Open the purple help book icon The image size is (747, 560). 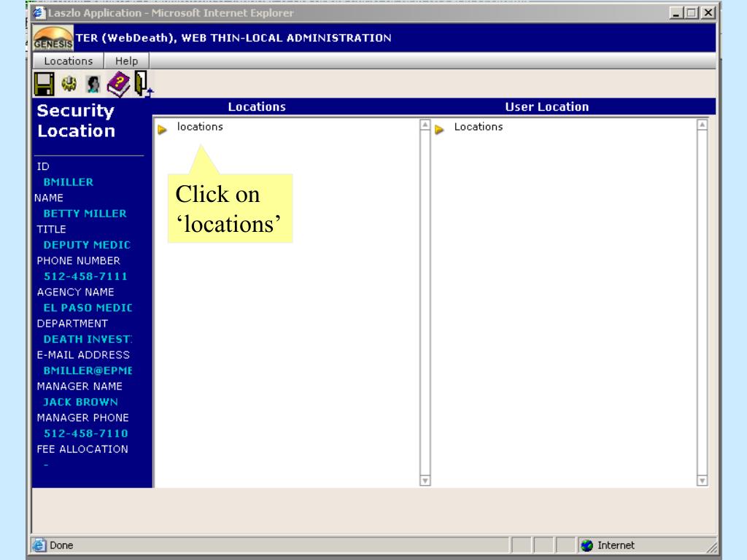coord(118,85)
